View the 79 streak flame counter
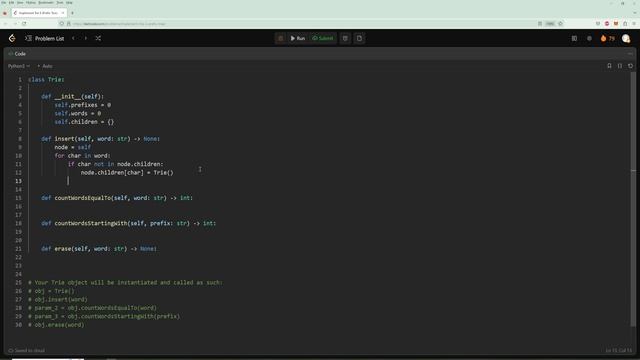This screenshot has width=640, height=360. [x=607, y=38]
